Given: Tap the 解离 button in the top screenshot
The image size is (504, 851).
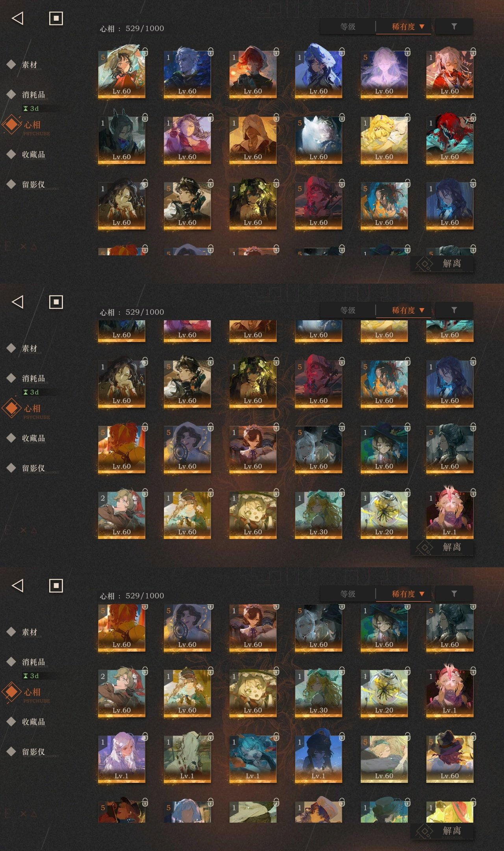Looking at the screenshot, I should (x=442, y=264).
